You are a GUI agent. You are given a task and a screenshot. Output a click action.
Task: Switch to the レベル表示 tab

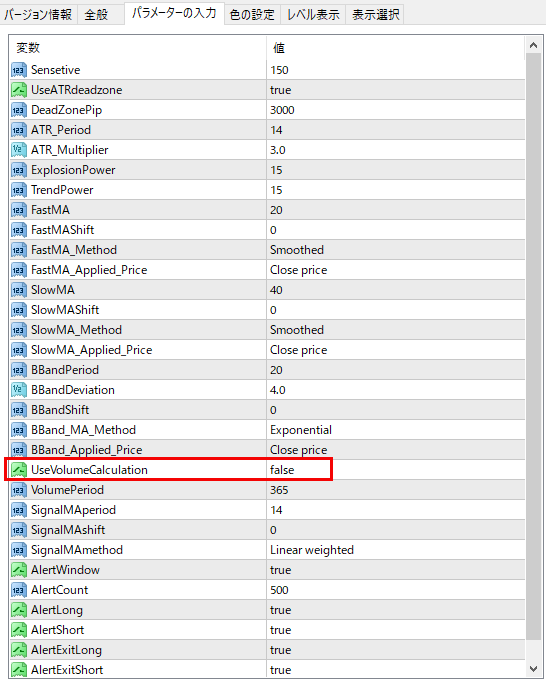point(313,14)
